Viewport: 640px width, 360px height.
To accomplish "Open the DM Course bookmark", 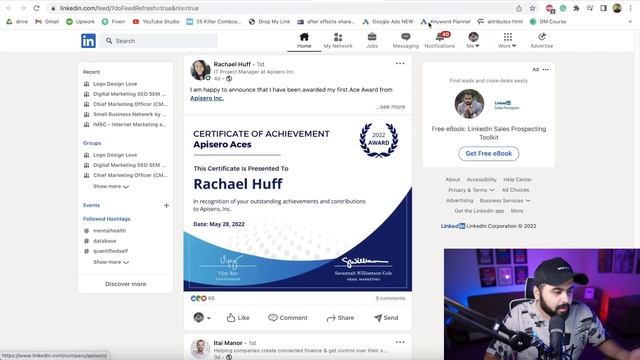I will (x=548, y=22).
